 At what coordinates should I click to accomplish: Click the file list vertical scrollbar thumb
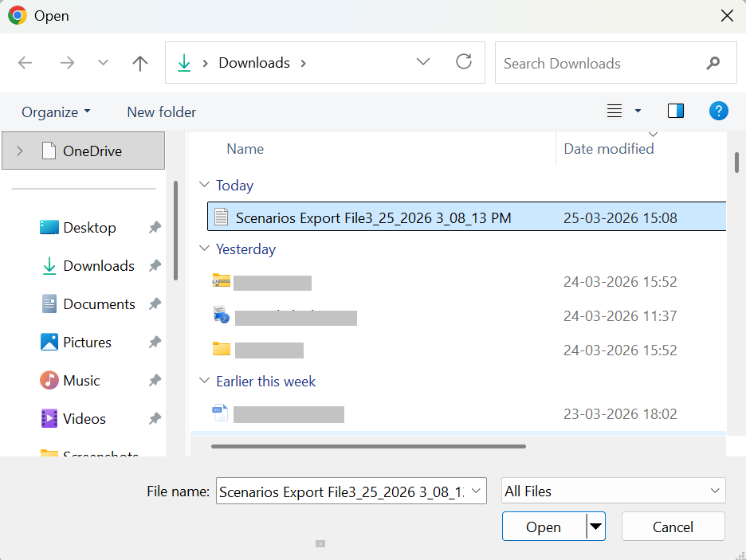(736, 163)
